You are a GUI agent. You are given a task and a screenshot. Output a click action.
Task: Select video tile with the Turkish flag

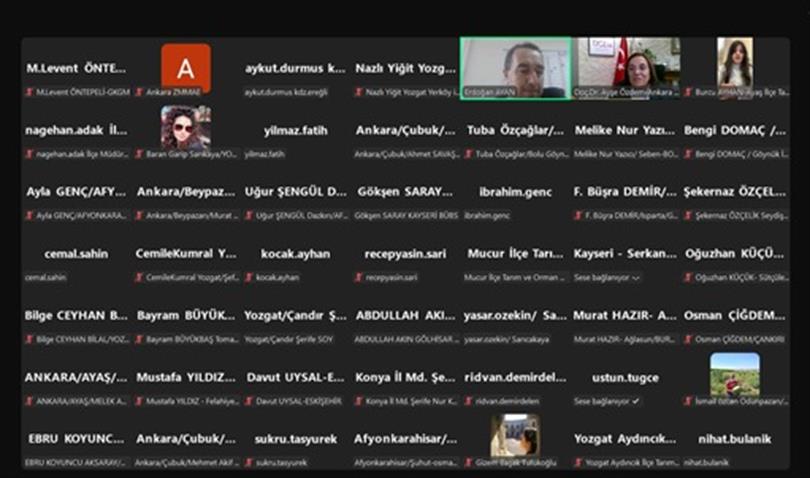point(626,68)
